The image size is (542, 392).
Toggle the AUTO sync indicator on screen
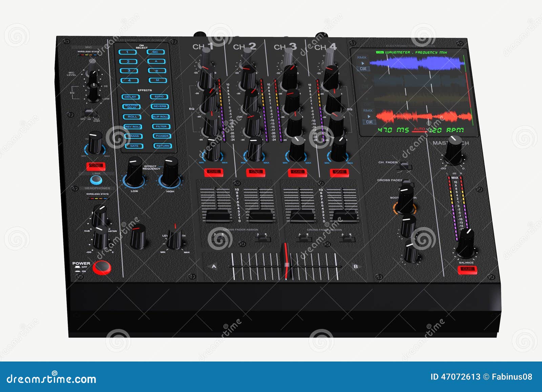(x=419, y=129)
